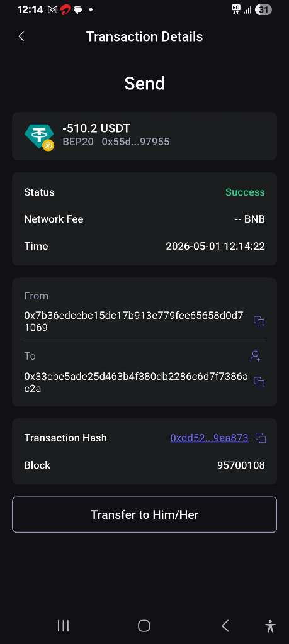Viewport: 289px width, 644px height.
Task: Tap the block number 95700108
Action: 241,465
